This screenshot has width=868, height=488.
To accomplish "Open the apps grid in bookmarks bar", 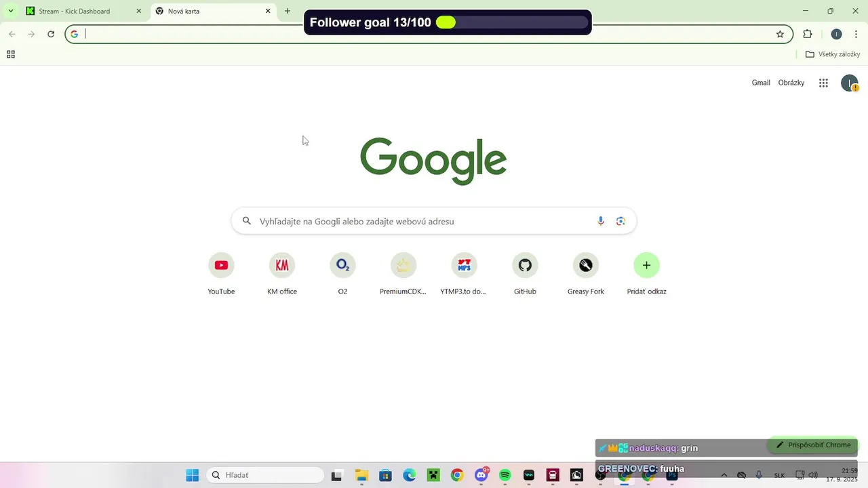I will click(x=11, y=54).
